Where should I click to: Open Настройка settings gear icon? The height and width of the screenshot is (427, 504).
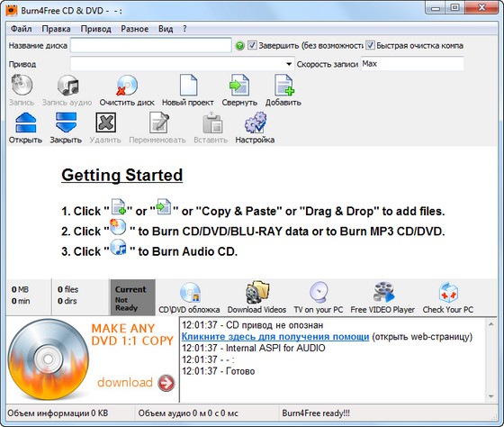256,123
